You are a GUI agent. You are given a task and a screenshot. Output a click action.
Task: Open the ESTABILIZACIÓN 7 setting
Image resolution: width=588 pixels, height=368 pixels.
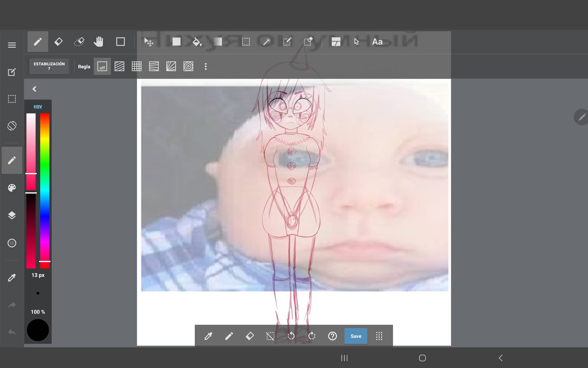49,66
